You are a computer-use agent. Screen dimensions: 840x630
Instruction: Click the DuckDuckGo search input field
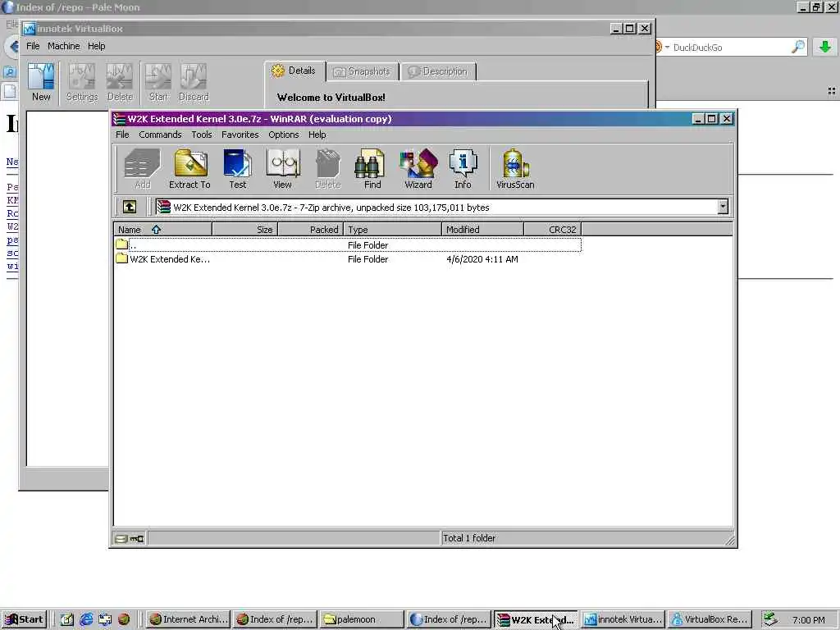pyautogui.click(x=729, y=47)
